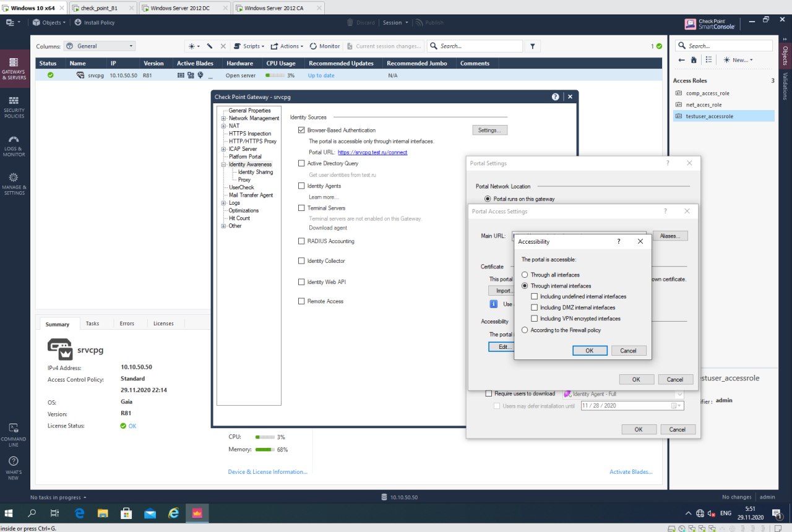
Task: Open the Manage & Settings view
Action: 14,183
